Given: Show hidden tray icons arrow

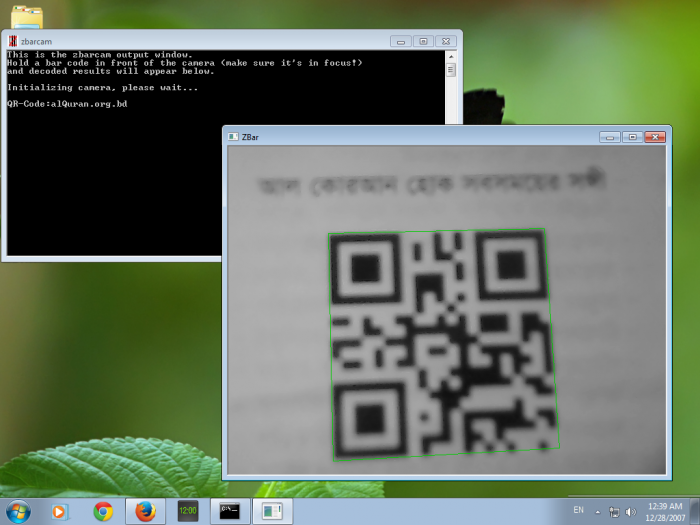Looking at the screenshot, I should pos(597,512).
